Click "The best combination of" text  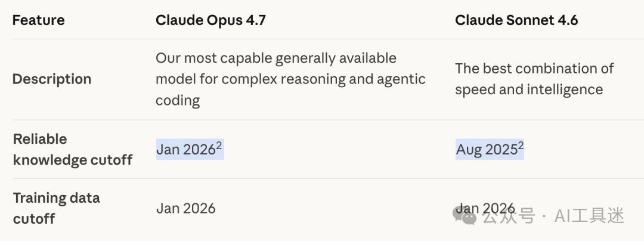pyautogui.click(x=534, y=68)
